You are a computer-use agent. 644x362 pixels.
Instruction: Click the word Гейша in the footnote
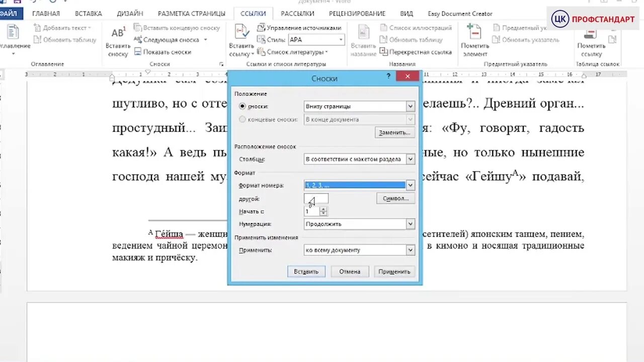pos(169,234)
